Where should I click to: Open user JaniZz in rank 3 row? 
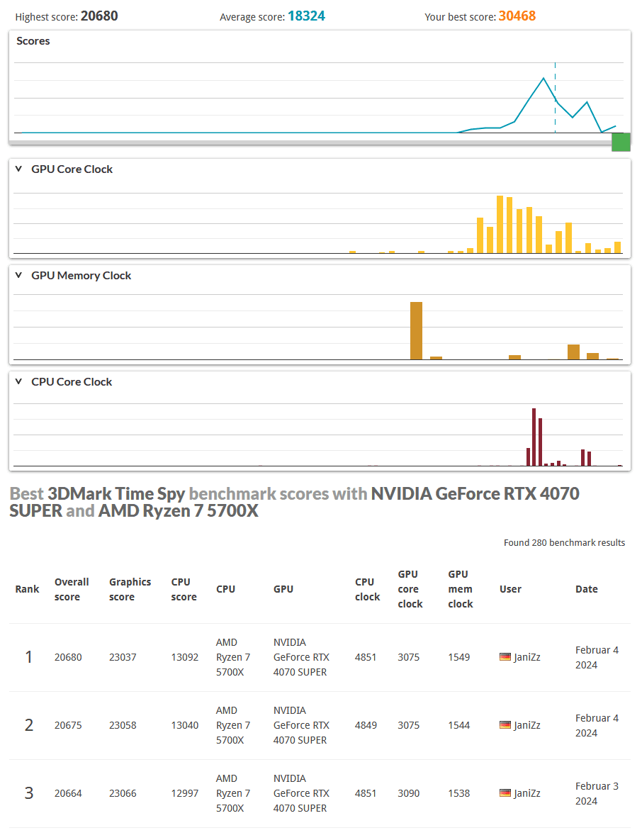[527, 793]
